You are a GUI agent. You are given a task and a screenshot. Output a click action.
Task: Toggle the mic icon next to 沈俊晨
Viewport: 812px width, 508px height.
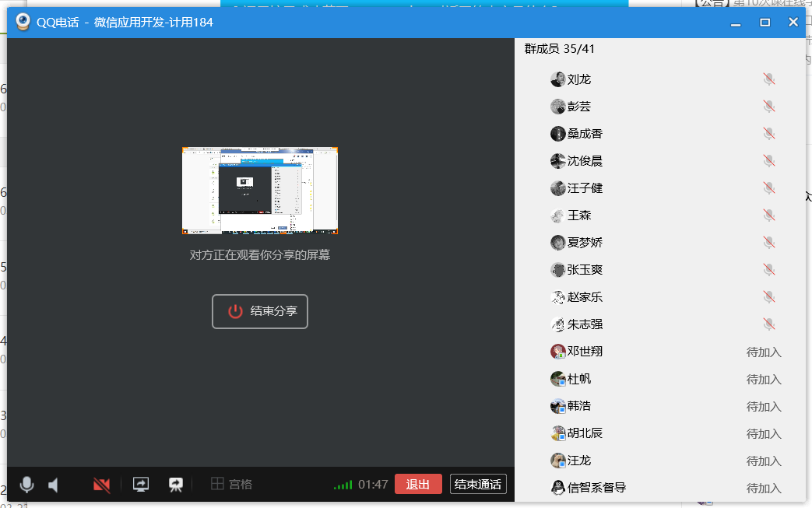click(769, 161)
